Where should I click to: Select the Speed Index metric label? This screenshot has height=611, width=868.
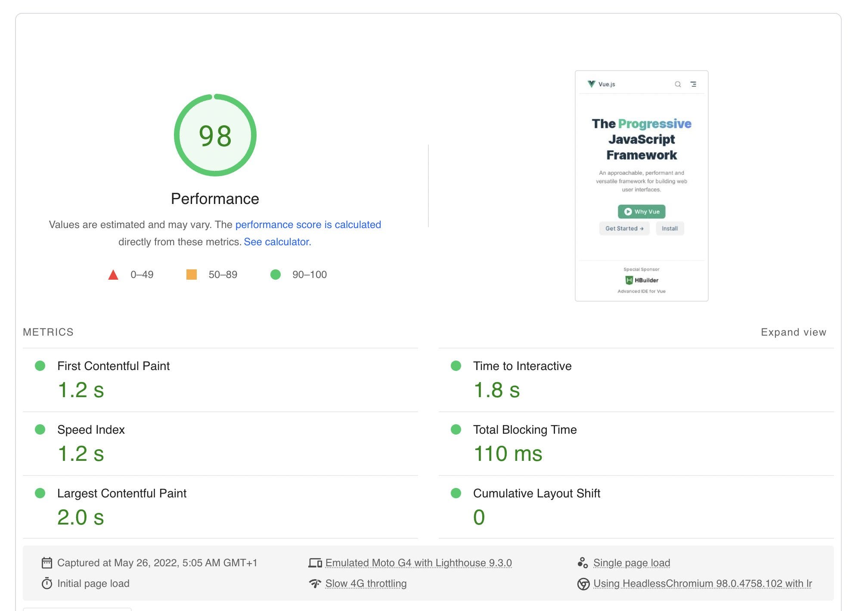coord(91,429)
